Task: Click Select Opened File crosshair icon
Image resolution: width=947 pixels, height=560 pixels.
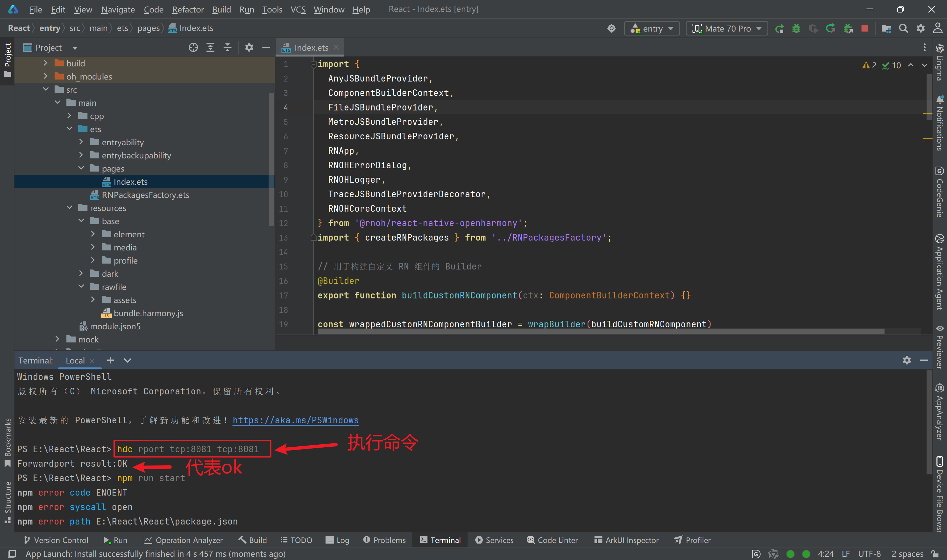Action: click(x=193, y=48)
